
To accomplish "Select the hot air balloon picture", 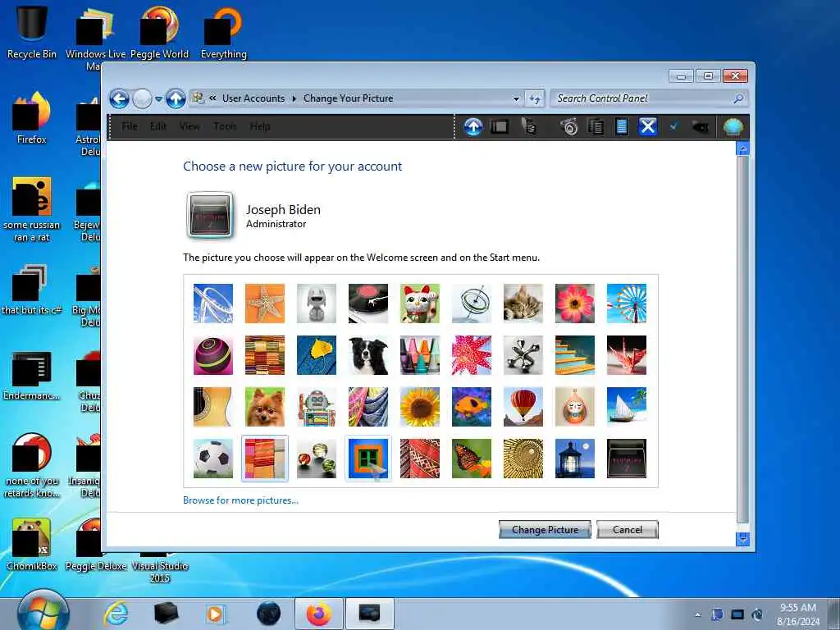I will click(523, 407).
